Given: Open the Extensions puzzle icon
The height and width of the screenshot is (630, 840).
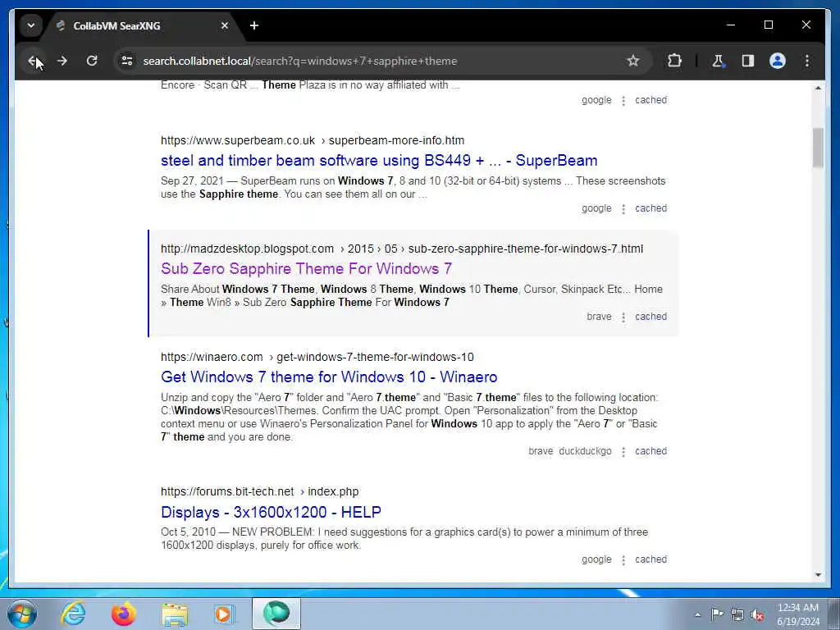Looking at the screenshot, I should click(x=674, y=61).
